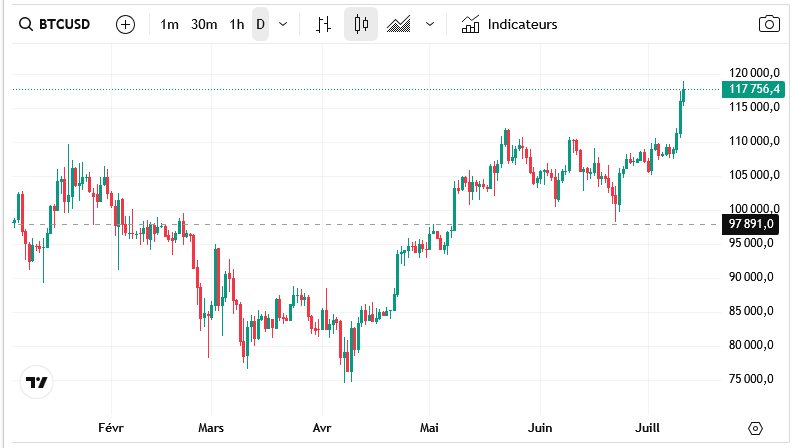
Task: Select the daily D interval
Action: click(260, 24)
